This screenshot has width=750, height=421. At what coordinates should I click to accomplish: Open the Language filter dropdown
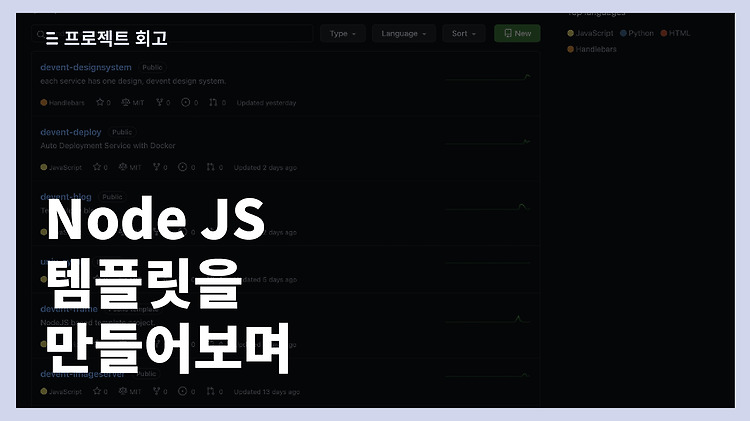(404, 33)
